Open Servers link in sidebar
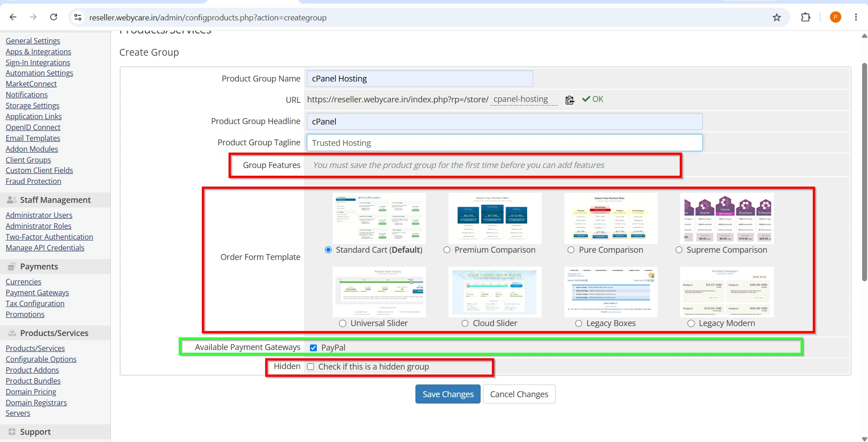Viewport: 868px width, 442px height. tap(18, 413)
